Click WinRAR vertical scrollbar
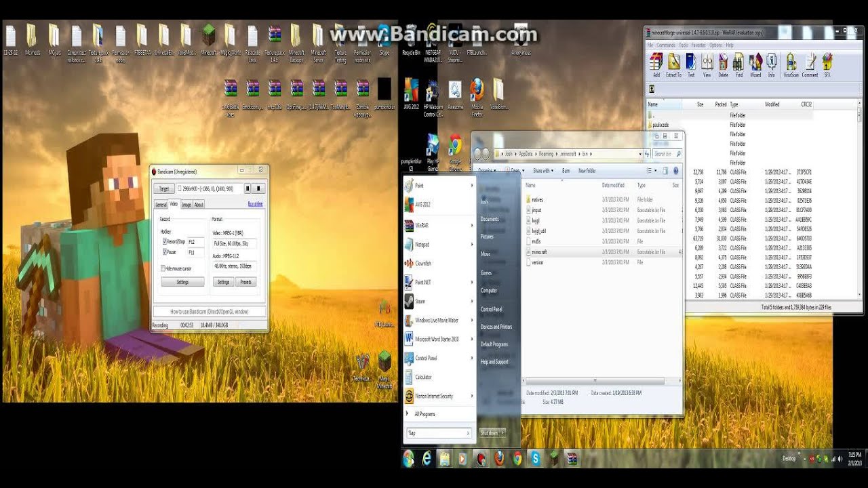Image resolution: width=868 pixels, height=488 pixels. pyautogui.click(x=859, y=200)
